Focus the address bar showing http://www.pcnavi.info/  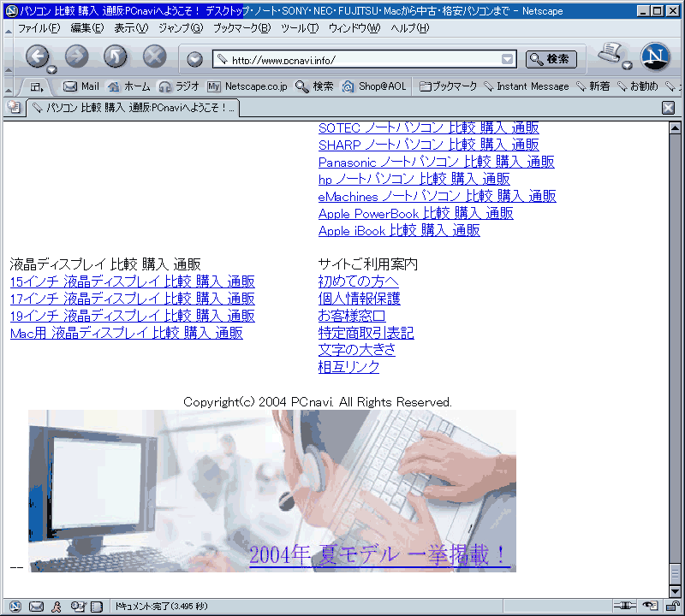[x=365, y=59]
